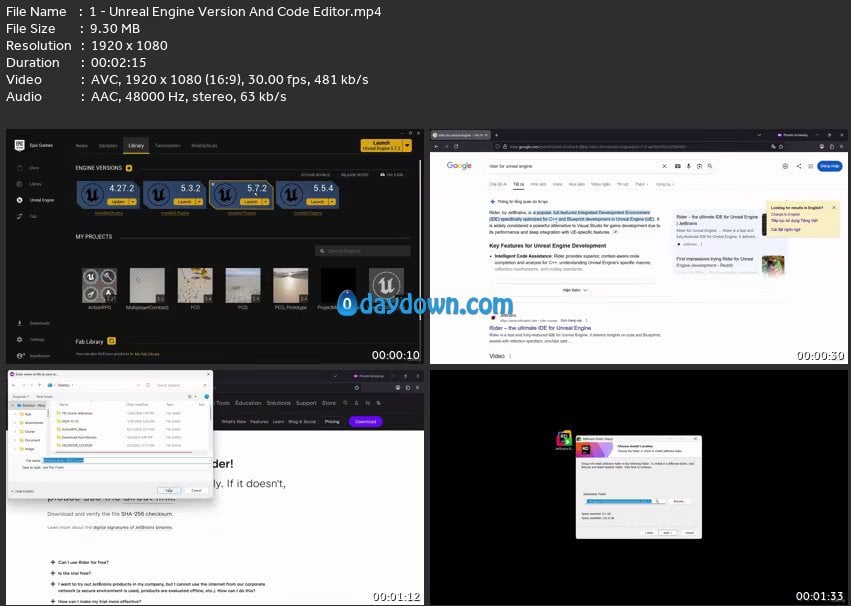Screen dimensions: 851x606
Task: Click the Google logo in search page
Action: pyautogui.click(x=459, y=165)
